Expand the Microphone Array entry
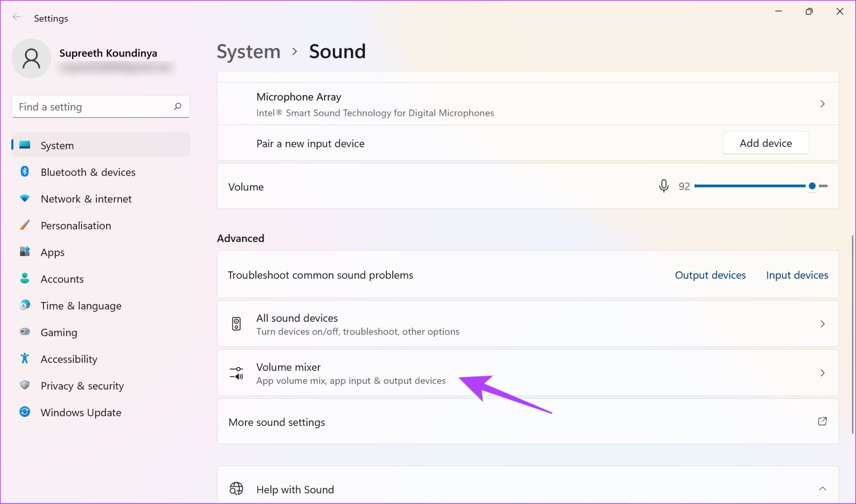 pos(823,104)
